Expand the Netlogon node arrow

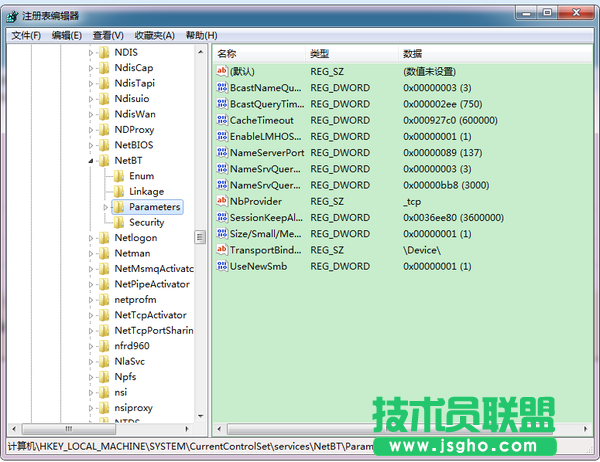(91, 238)
